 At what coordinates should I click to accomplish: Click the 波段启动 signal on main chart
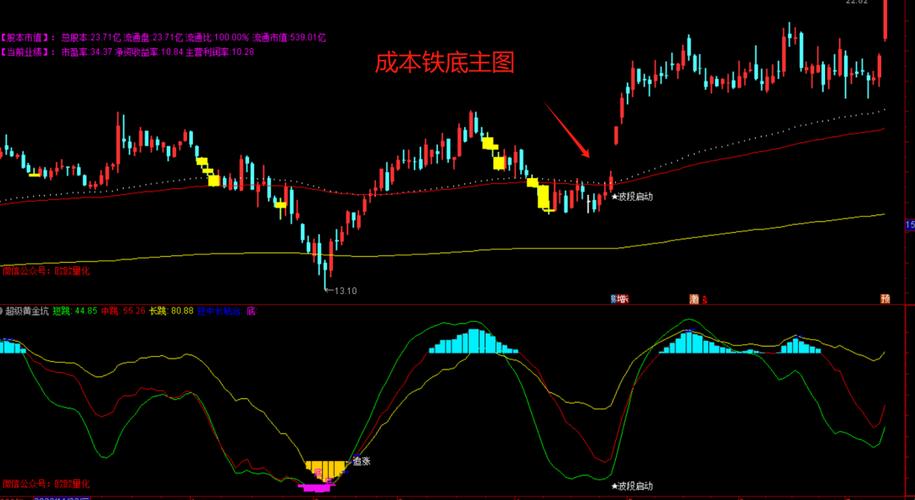[634, 197]
